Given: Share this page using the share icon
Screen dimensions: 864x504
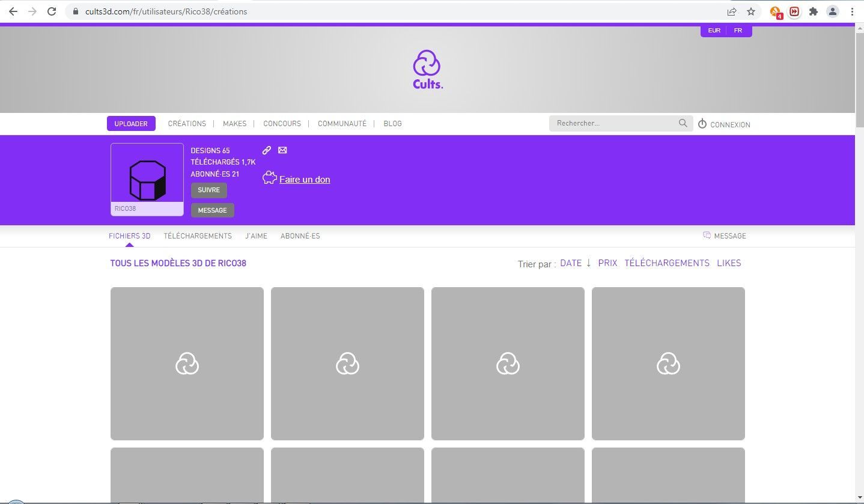Looking at the screenshot, I should point(732,11).
